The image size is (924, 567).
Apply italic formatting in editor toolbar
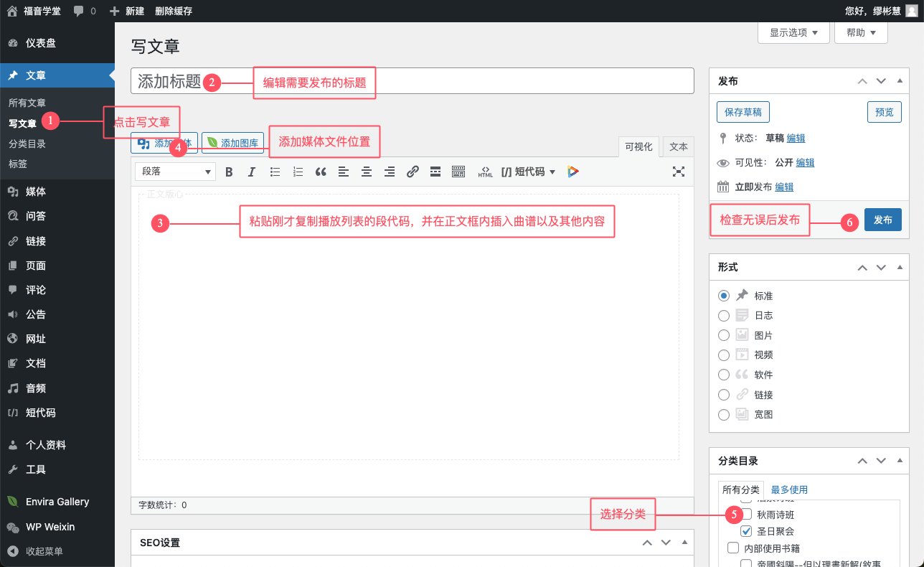252,172
